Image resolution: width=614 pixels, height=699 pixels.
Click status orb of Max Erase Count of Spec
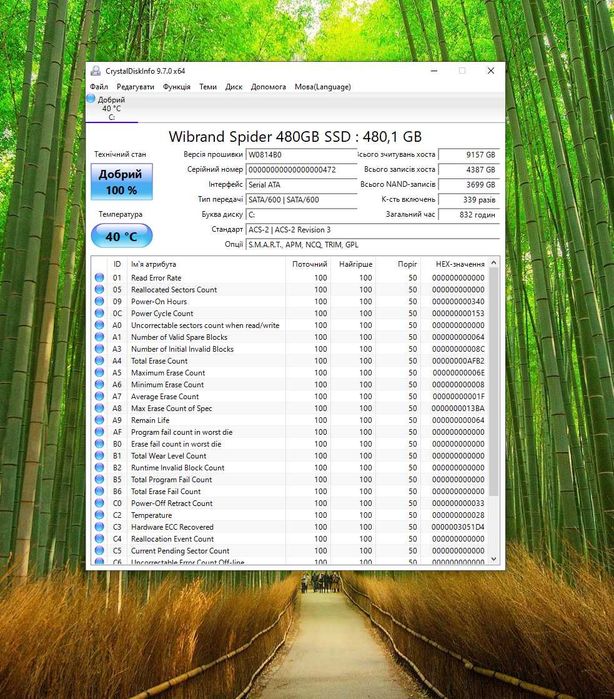pos(99,408)
